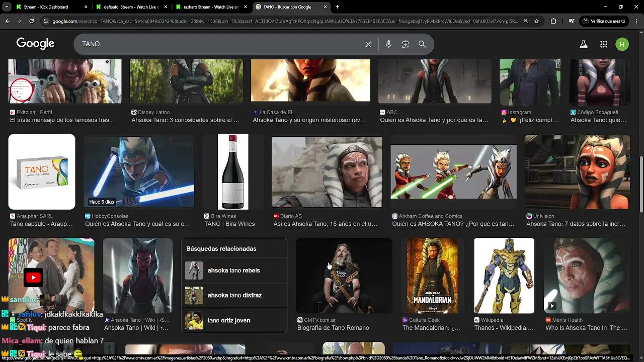
Task: Open link 'Who Is Ahsoka Tano In The...'
Action: point(587,328)
